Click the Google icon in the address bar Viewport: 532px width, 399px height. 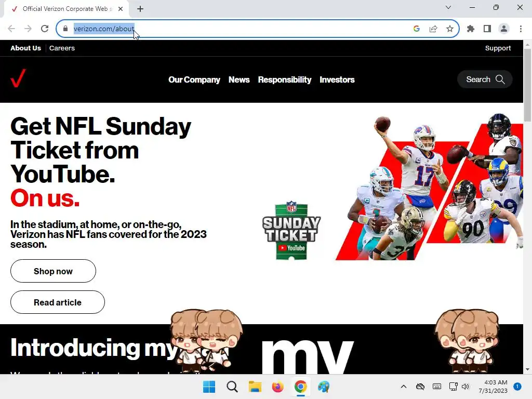417,29
